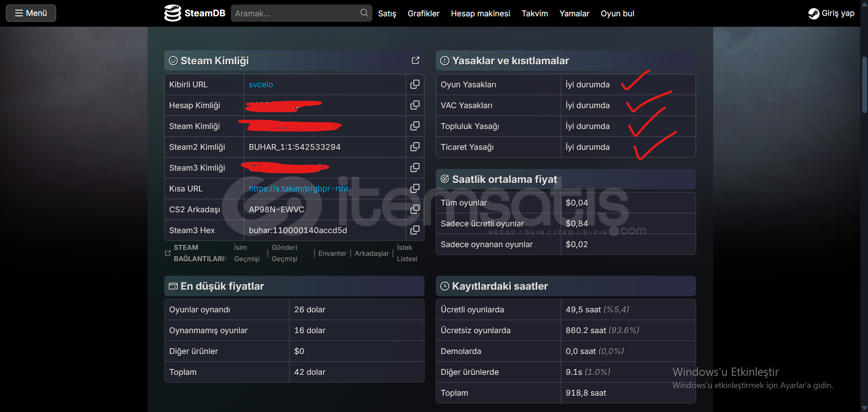
Task: Click the Oyunlar oynandı 26 dolar value
Action: coord(310,310)
